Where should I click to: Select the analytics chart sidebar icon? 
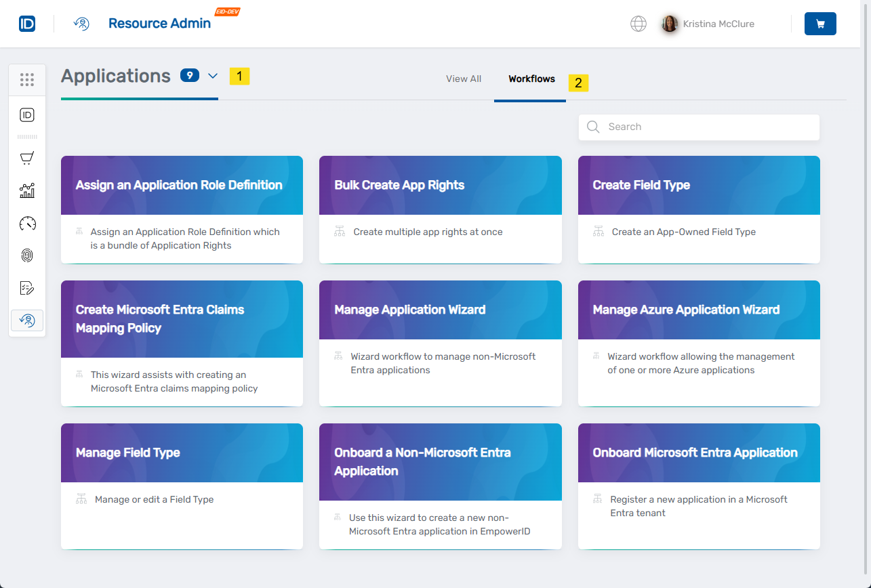pos(27,190)
